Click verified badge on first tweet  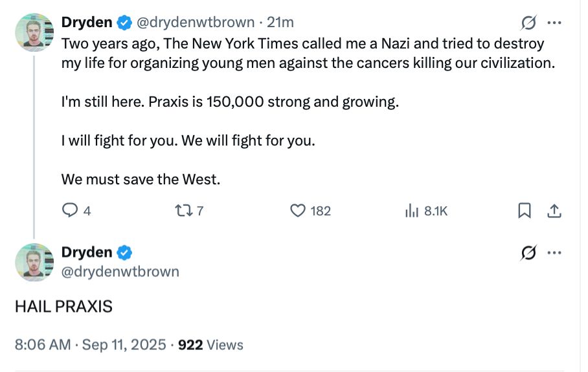tap(124, 23)
